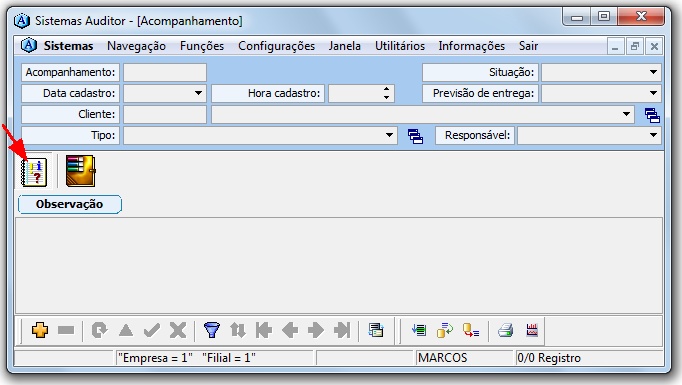Click the Hora cadastro spinner arrows
The height and width of the screenshot is (385, 682).
[386, 93]
